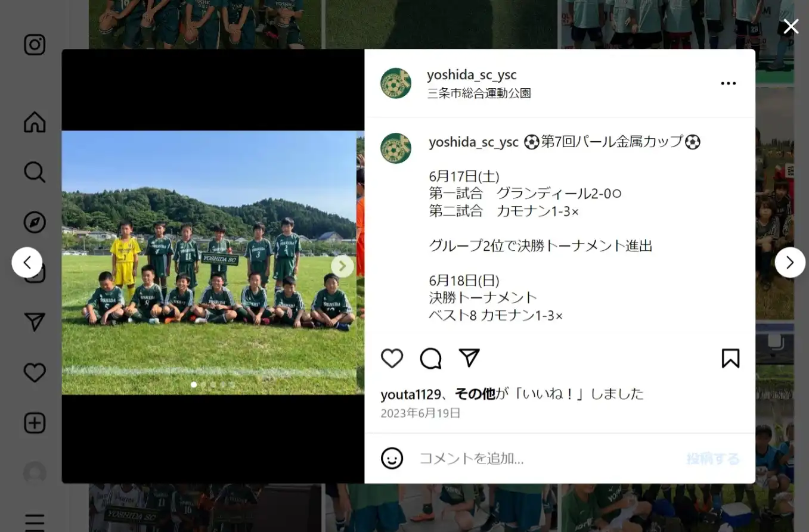Open the Explore compass icon
Image resolution: width=809 pixels, height=532 pixels.
[x=35, y=222]
